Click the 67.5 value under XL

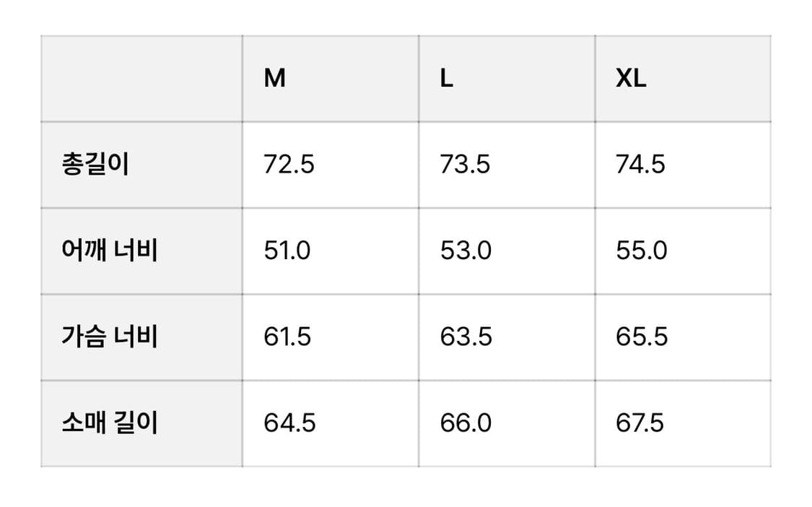click(x=640, y=422)
